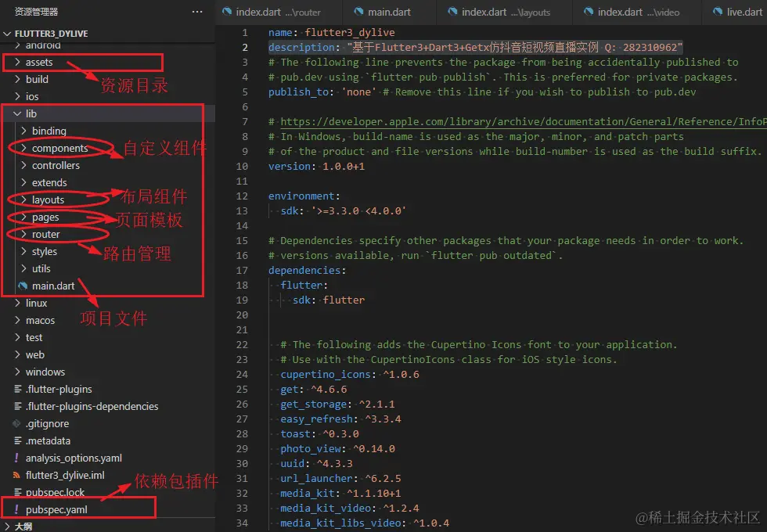Click the exclamation icon of pubspec.yaml
This screenshot has height=532, width=767.
coord(16,509)
